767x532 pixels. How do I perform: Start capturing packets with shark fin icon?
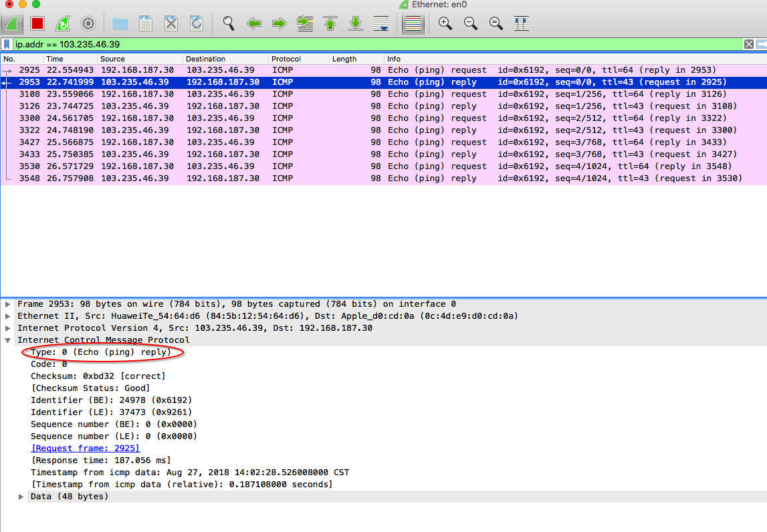pyautogui.click(x=12, y=23)
